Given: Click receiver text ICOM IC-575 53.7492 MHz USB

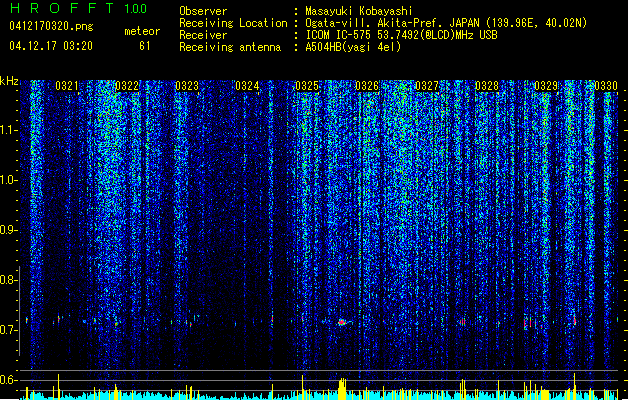Looking at the screenshot, I should click(x=402, y=35).
